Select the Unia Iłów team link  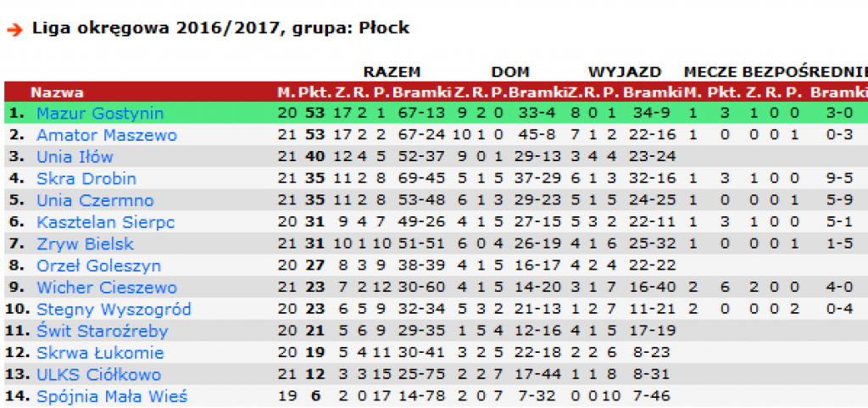click(75, 157)
